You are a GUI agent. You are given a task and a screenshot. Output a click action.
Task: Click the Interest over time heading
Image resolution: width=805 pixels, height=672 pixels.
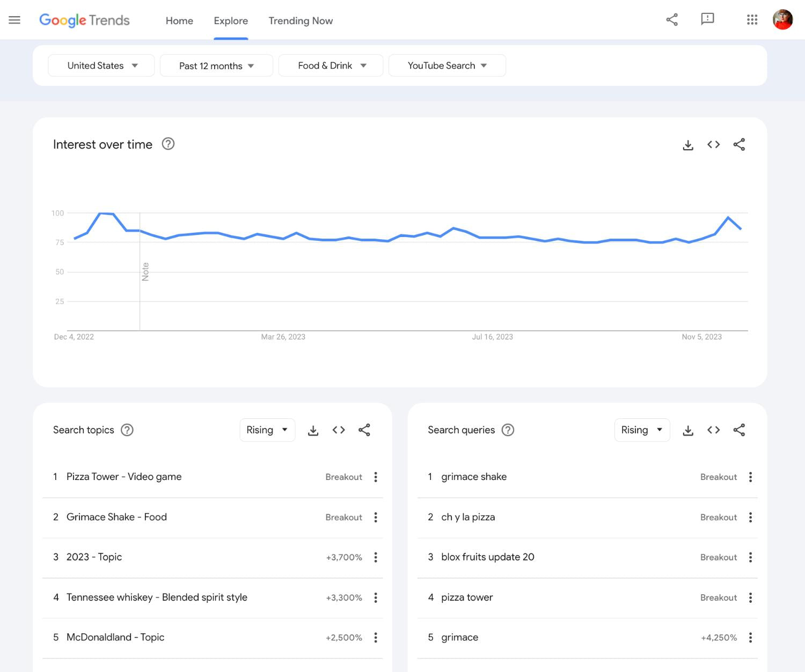[103, 144]
